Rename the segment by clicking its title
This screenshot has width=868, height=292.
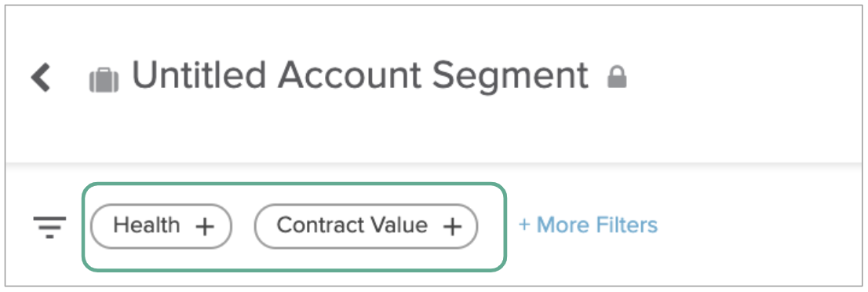(359, 75)
